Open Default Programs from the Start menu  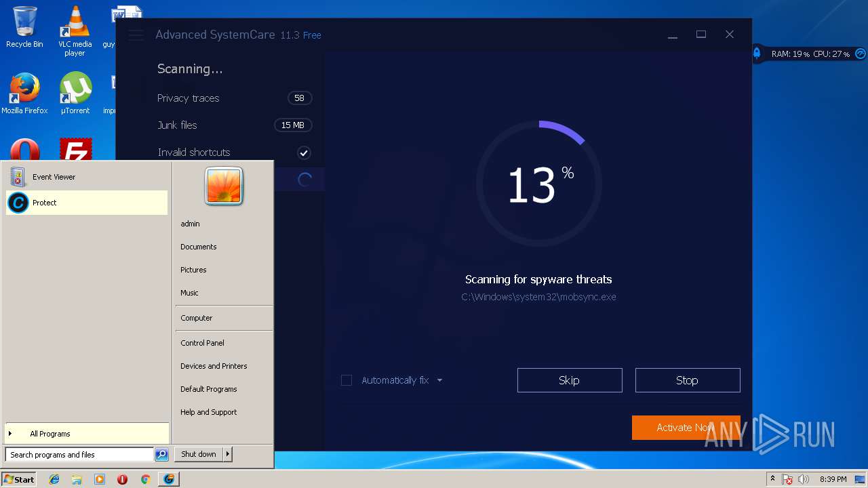(209, 389)
